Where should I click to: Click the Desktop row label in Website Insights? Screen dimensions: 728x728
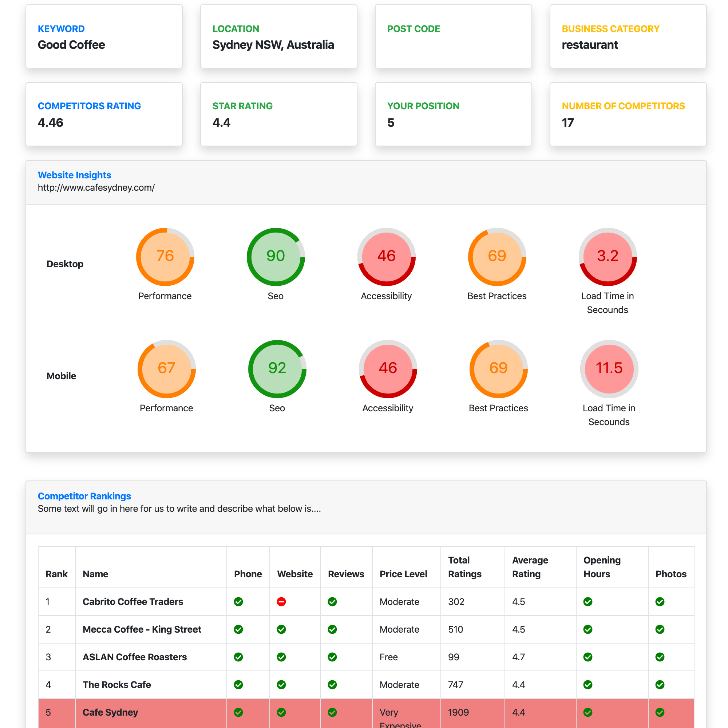coord(65,264)
